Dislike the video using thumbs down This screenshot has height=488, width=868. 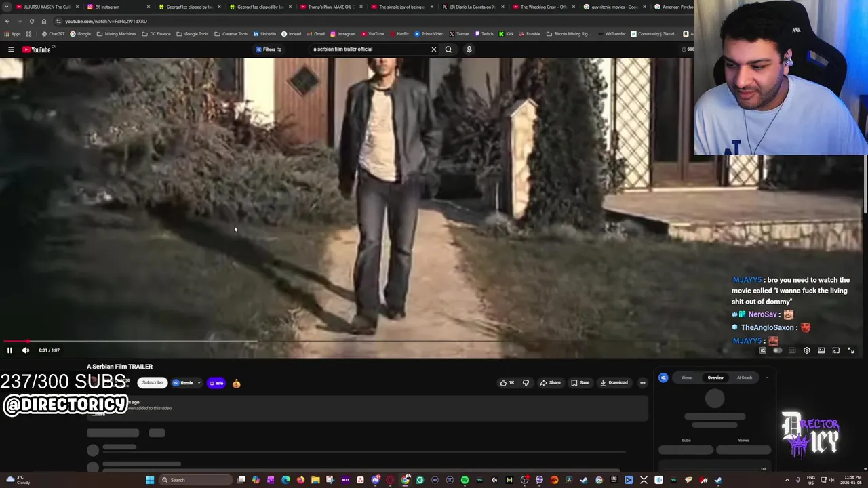(x=526, y=383)
